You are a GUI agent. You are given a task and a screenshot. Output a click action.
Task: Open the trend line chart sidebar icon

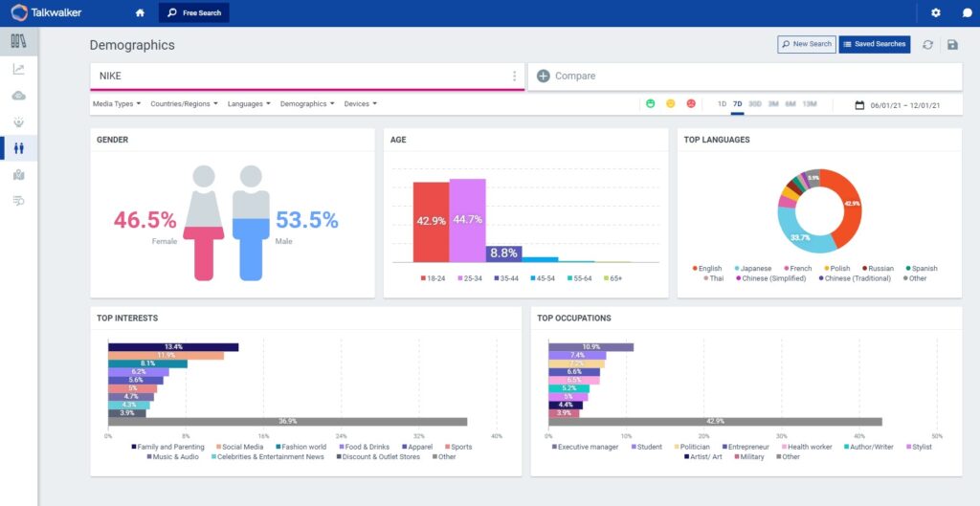point(18,69)
